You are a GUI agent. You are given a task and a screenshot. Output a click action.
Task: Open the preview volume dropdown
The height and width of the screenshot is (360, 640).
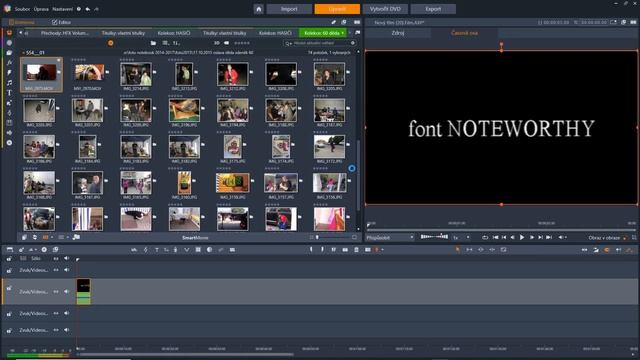(562, 238)
